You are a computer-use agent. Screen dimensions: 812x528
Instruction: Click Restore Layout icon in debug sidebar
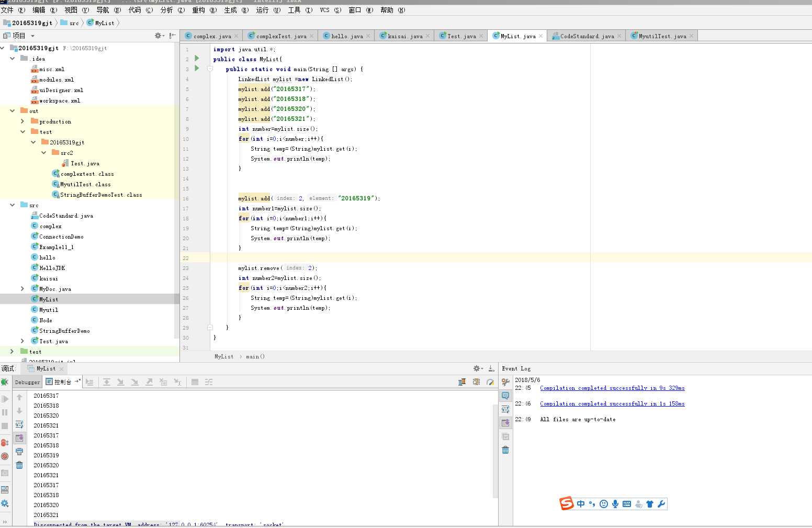(x=5, y=490)
